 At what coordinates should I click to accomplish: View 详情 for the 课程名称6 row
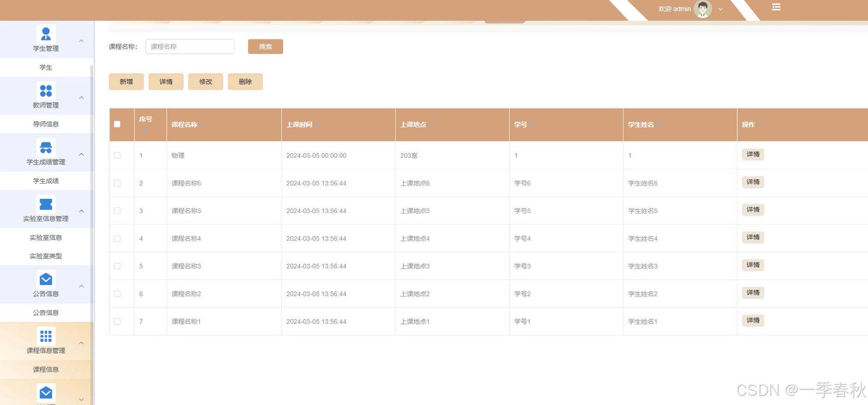click(753, 182)
